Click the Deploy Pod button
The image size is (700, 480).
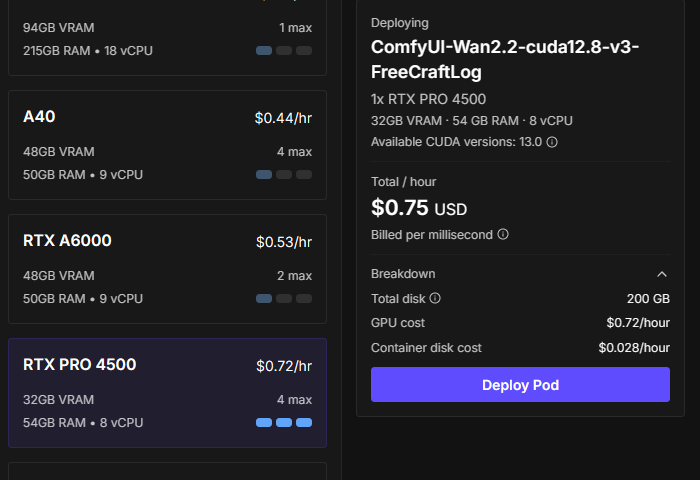(520, 384)
